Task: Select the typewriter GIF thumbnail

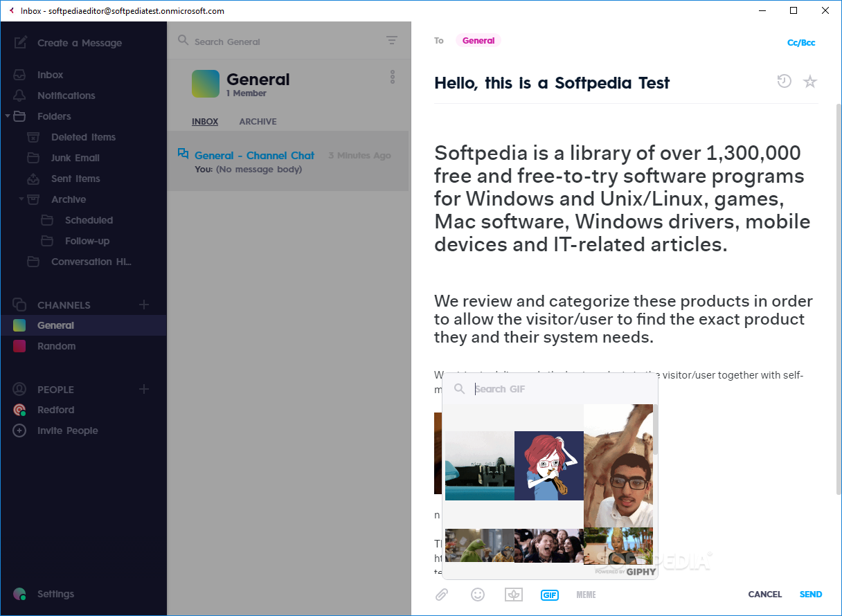Action: click(480, 466)
